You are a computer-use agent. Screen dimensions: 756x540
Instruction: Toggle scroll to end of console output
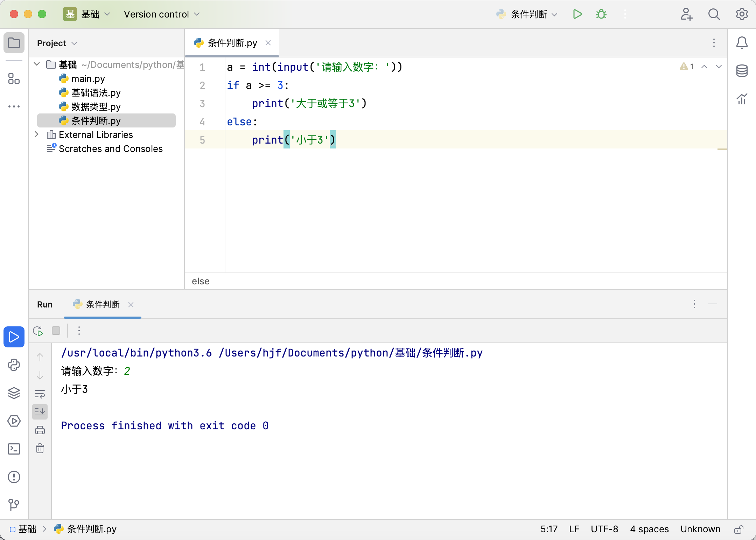coord(40,412)
